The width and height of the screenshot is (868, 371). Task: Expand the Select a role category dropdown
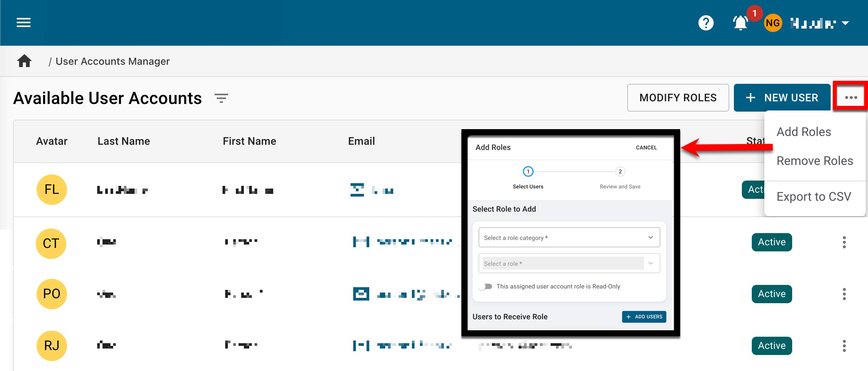point(569,238)
